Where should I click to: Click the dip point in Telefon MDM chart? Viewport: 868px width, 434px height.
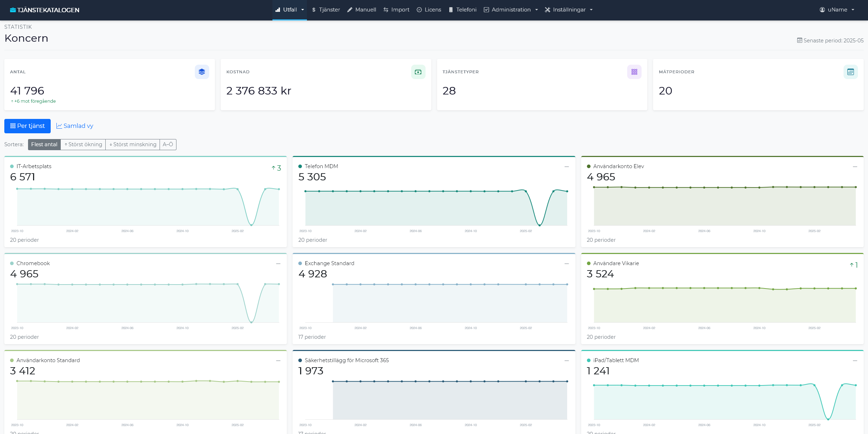pos(539,225)
